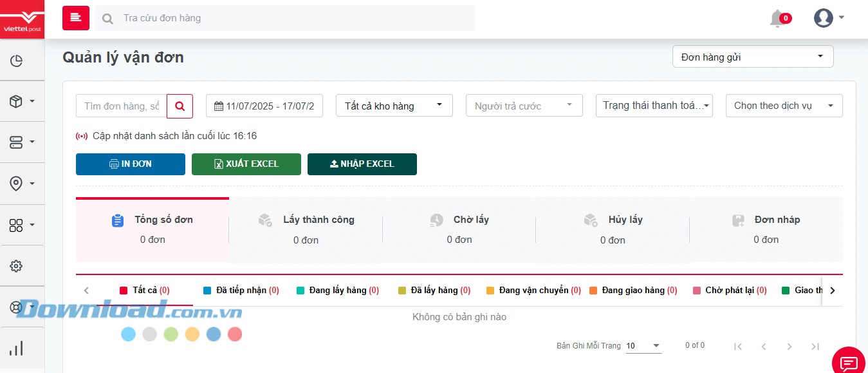Screen dimensions: 868x373
Task: Expand the 'Đơn hàng gửi' dropdown
Action: 752,57
